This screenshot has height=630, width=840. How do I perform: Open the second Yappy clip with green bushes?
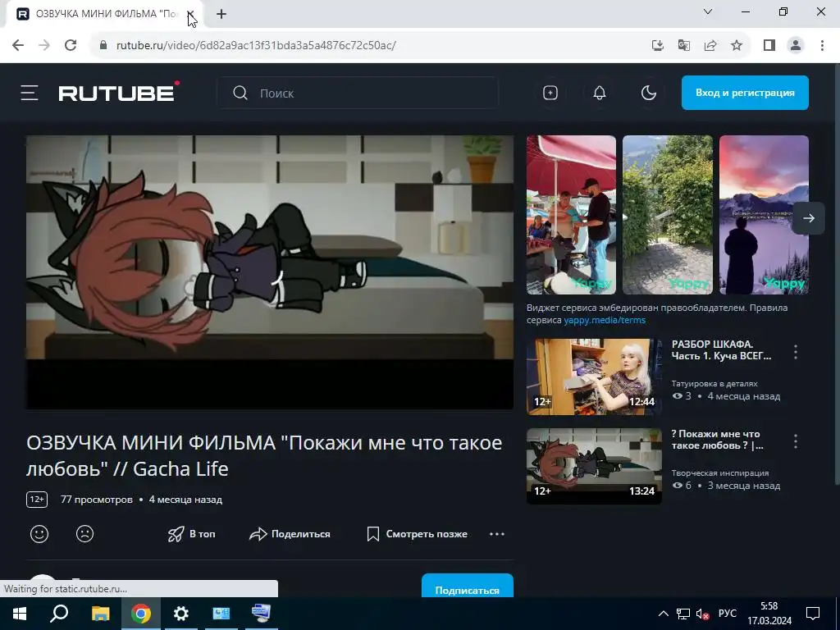(668, 215)
